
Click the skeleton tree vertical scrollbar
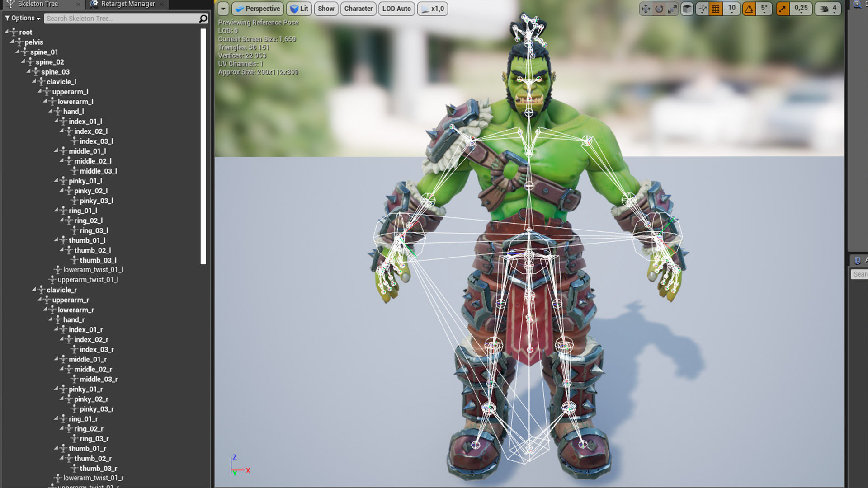tap(203, 146)
